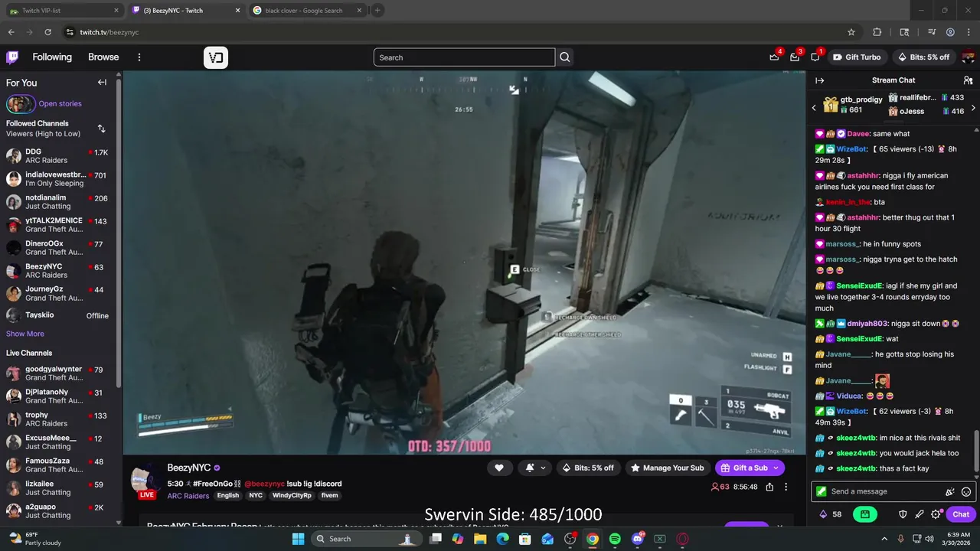Image resolution: width=980 pixels, height=551 pixels.
Task: Sort followed channels by viewers
Action: (x=101, y=129)
